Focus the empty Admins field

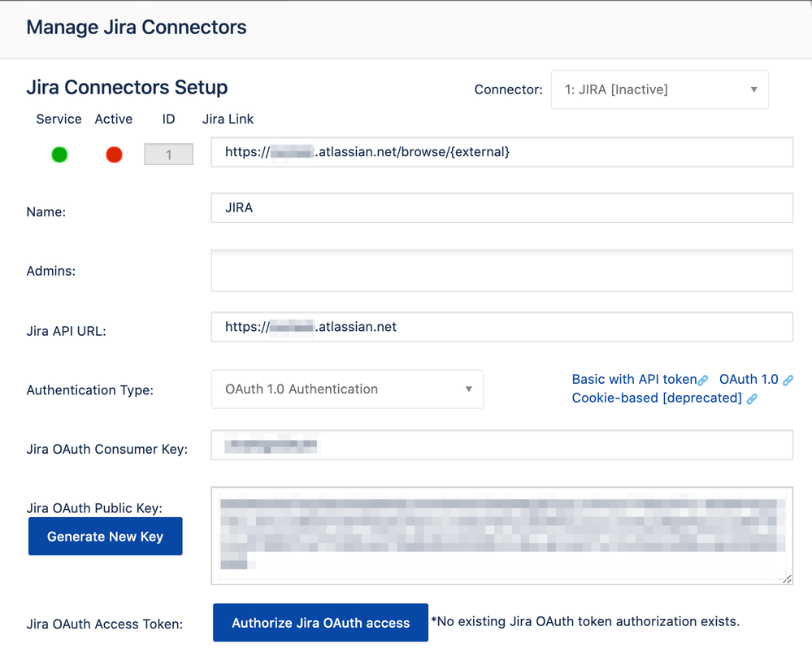[x=502, y=271]
